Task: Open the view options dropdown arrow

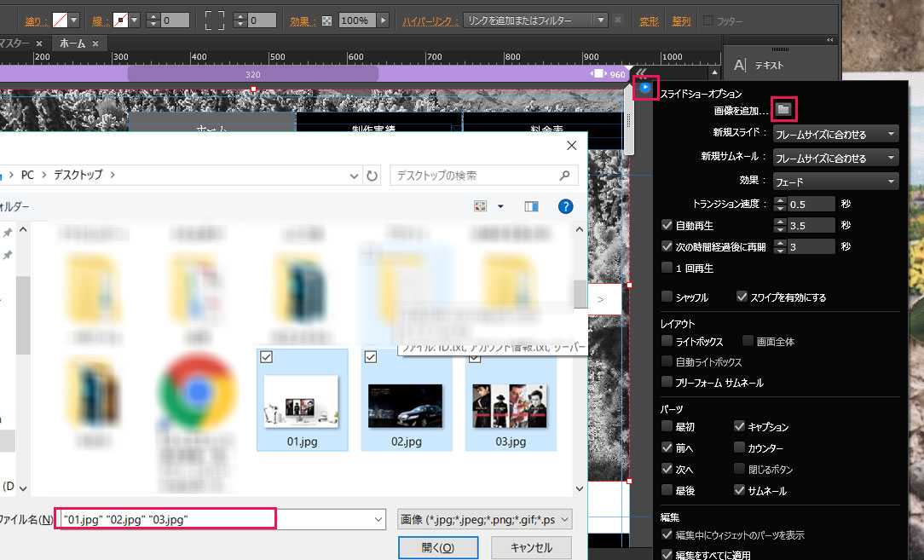Action: click(500, 206)
